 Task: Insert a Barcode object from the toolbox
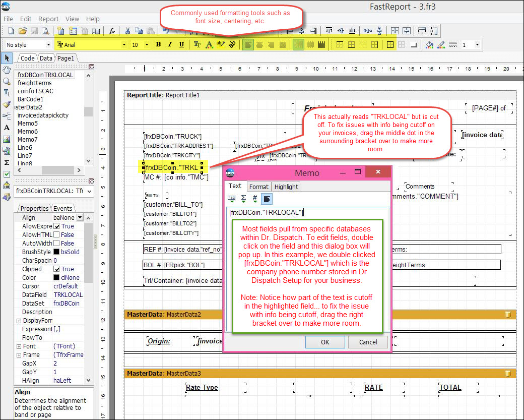7,186
